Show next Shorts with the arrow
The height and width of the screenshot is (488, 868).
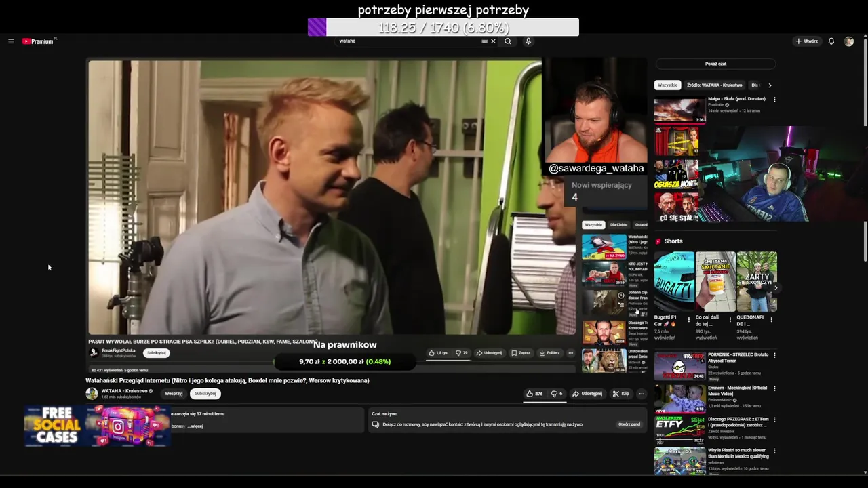pos(776,288)
